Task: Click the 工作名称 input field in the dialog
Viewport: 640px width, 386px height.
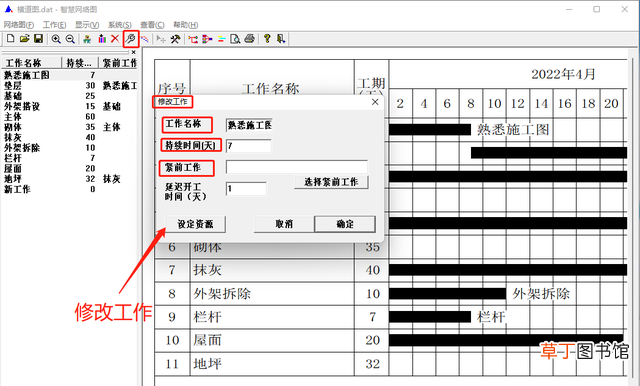Action: [249, 125]
